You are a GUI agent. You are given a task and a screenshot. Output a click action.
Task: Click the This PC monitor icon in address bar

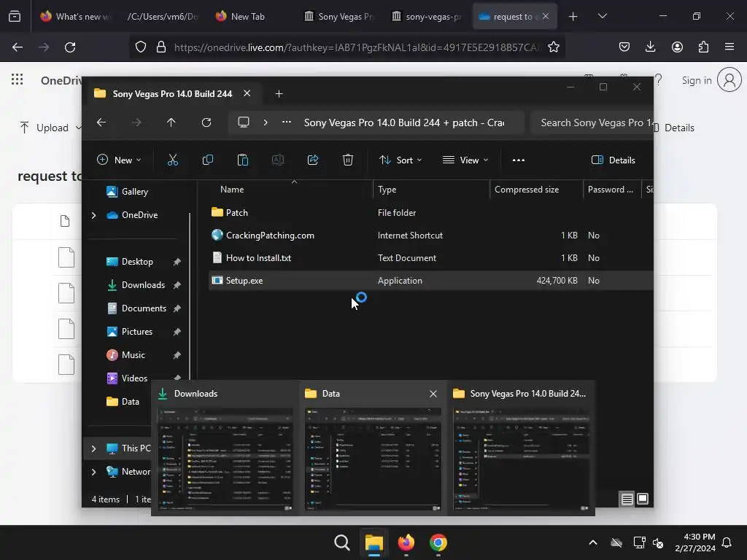tap(244, 122)
